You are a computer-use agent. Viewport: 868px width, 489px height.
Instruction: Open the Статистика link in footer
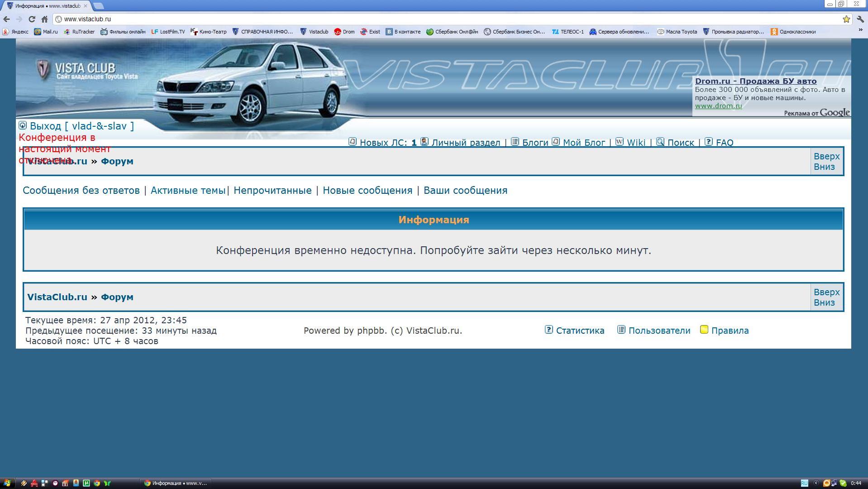tap(580, 331)
